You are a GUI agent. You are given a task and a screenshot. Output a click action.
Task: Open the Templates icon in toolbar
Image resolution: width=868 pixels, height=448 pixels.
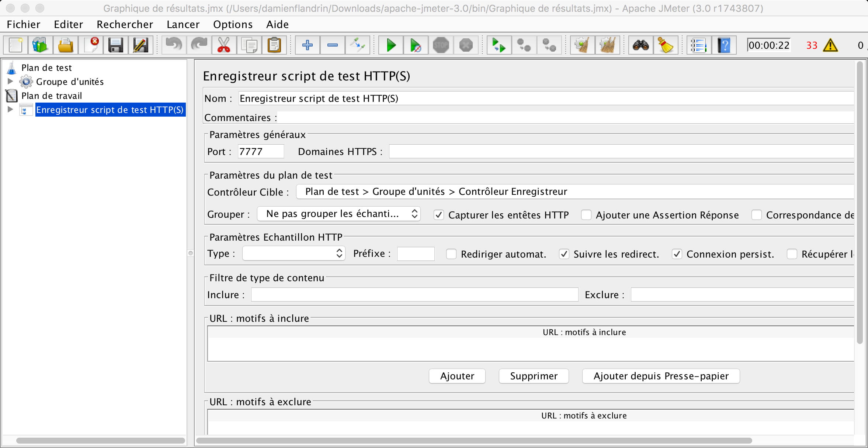tap(41, 45)
